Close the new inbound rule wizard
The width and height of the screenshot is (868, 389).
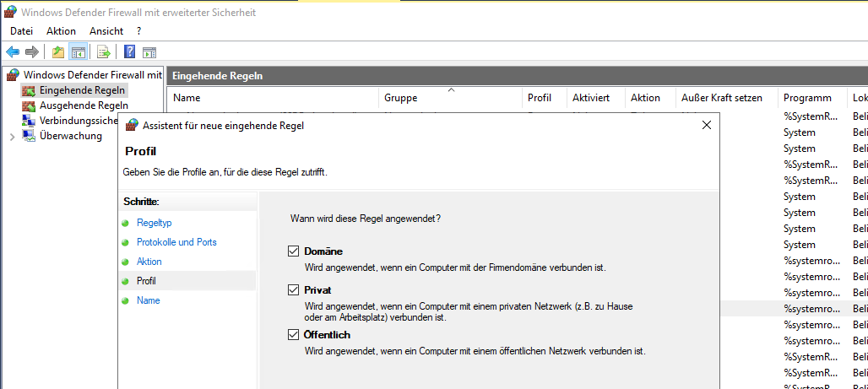pyautogui.click(x=707, y=125)
